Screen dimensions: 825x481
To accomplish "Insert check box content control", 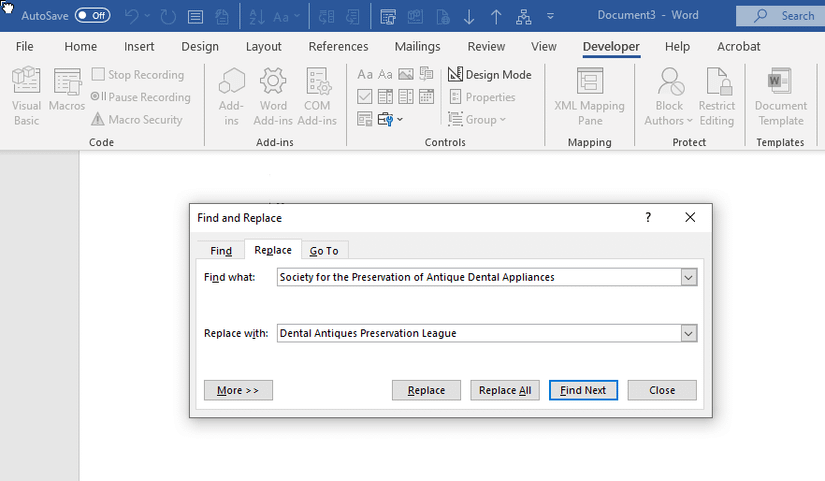I will (365, 97).
